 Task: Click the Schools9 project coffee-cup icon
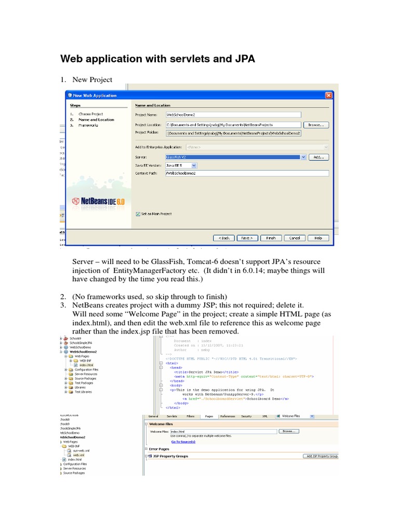[66, 338]
